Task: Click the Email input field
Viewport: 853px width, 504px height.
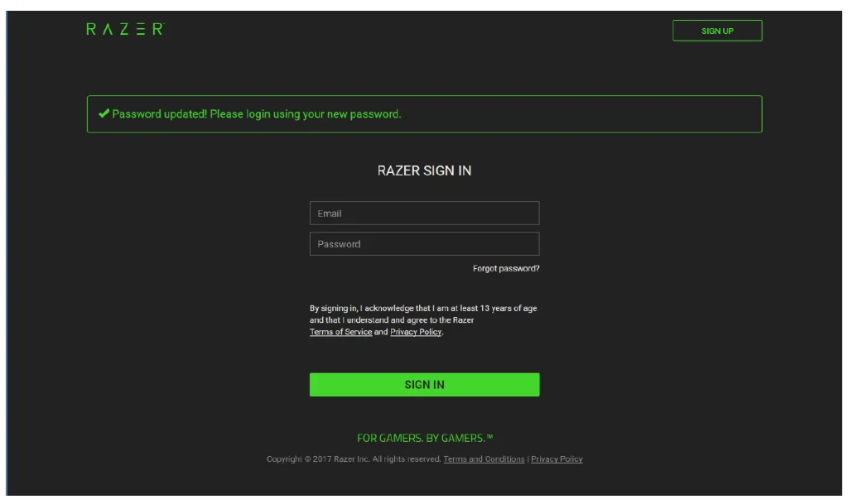Action: pyautogui.click(x=424, y=212)
